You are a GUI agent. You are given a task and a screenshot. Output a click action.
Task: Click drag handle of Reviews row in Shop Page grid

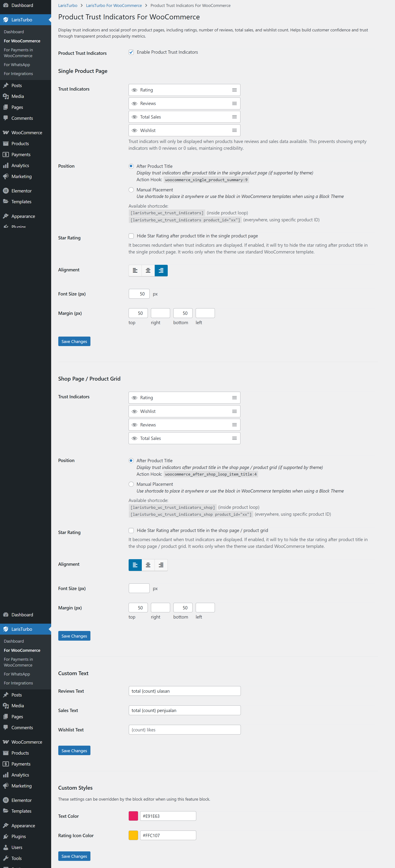pos(234,425)
